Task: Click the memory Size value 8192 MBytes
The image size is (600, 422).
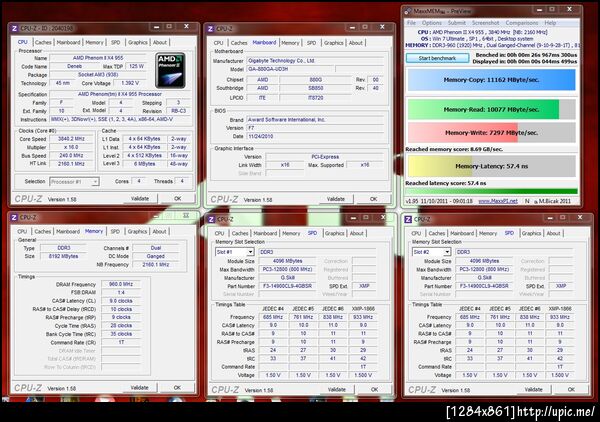Action: pos(64,256)
